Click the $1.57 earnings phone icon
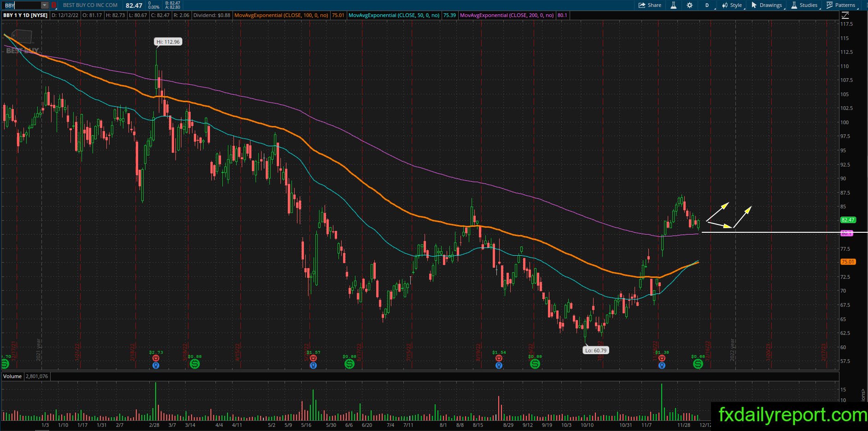This screenshot has width=868, height=431. coord(313,358)
